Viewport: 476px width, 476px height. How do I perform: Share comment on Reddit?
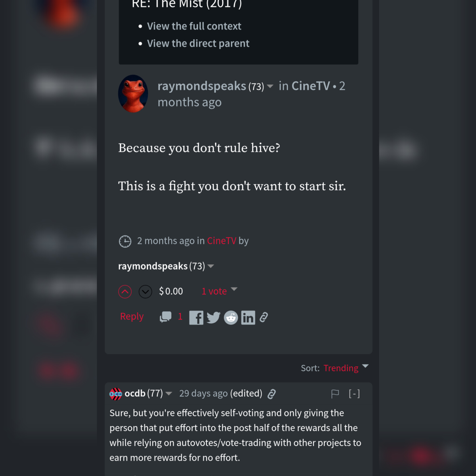(x=231, y=317)
